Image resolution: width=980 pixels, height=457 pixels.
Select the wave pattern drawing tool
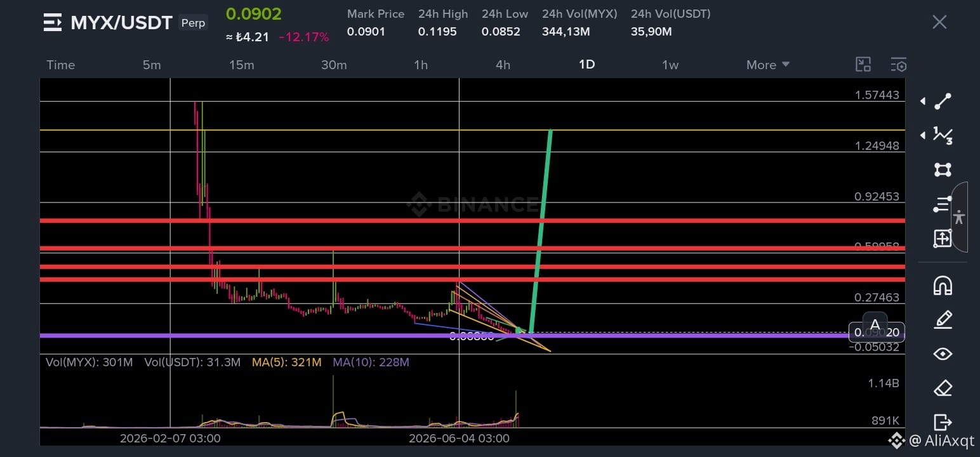click(x=943, y=135)
